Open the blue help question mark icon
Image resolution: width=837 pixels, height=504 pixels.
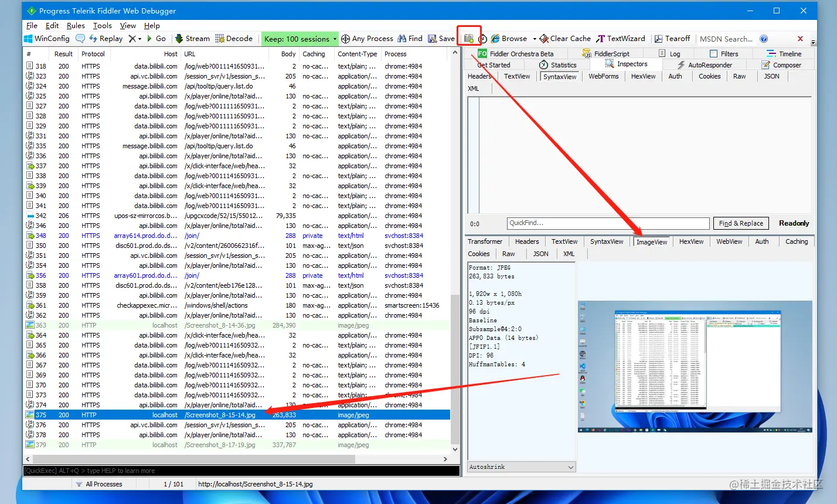tap(764, 39)
